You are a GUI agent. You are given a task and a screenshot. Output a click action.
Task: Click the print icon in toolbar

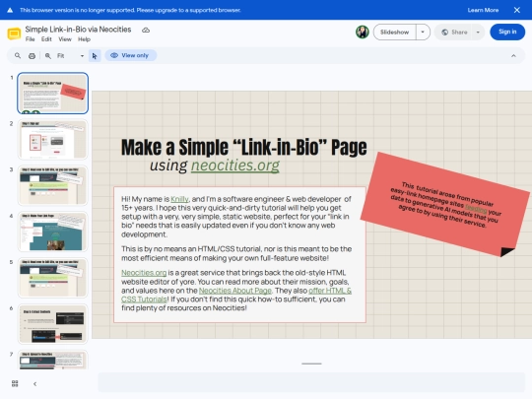(x=32, y=56)
